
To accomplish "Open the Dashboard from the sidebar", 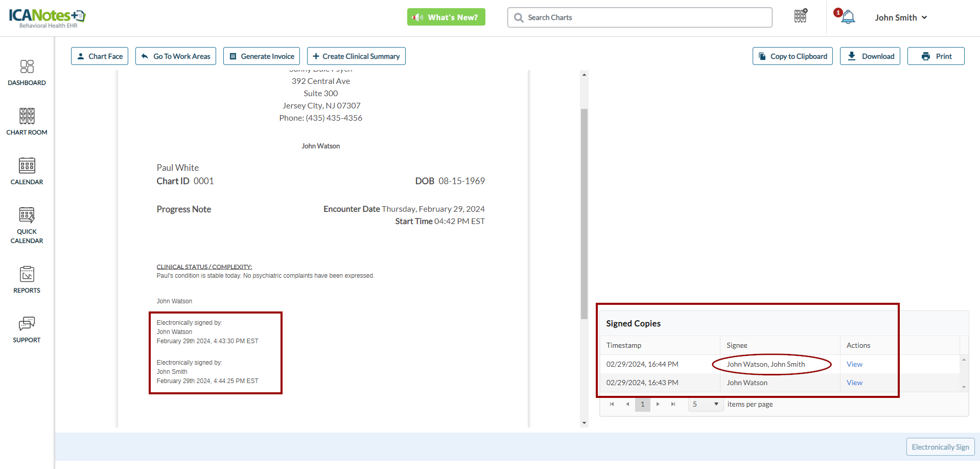I will (x=27, y=73).
